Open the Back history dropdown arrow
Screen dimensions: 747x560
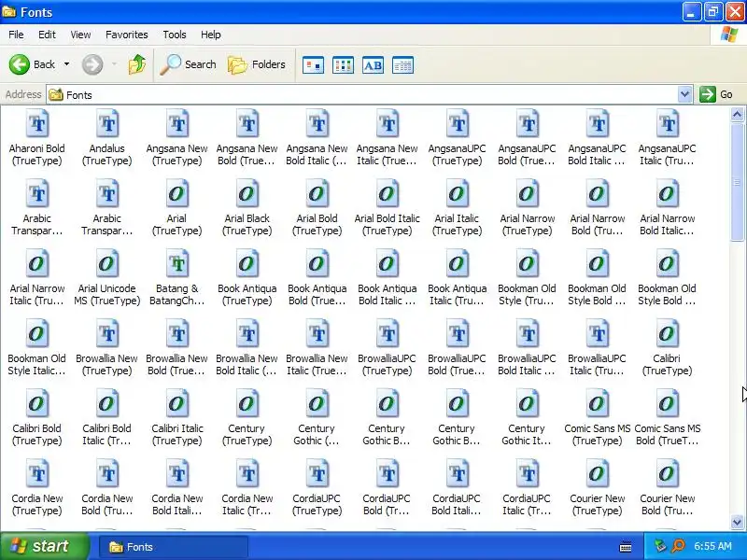coord(66,64)
